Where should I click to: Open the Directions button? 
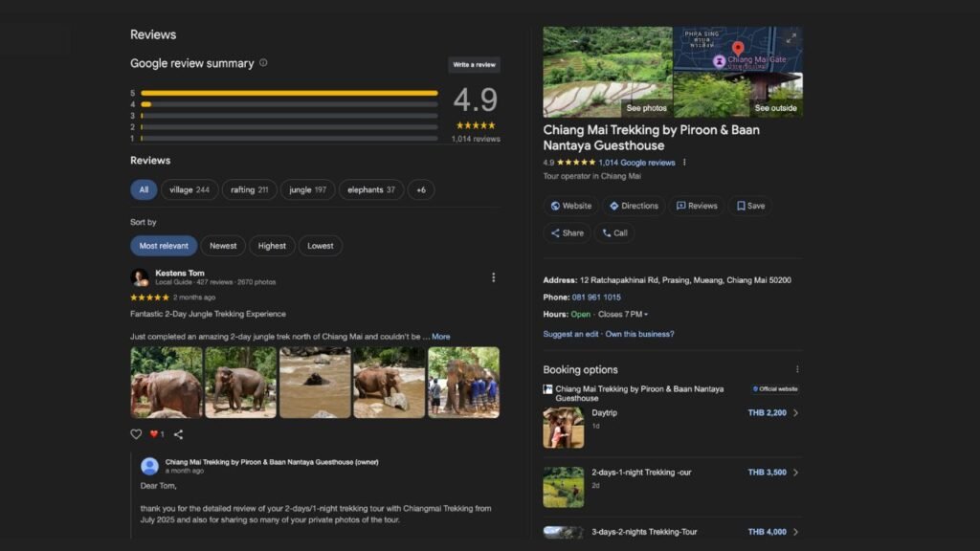click(634, 206)
